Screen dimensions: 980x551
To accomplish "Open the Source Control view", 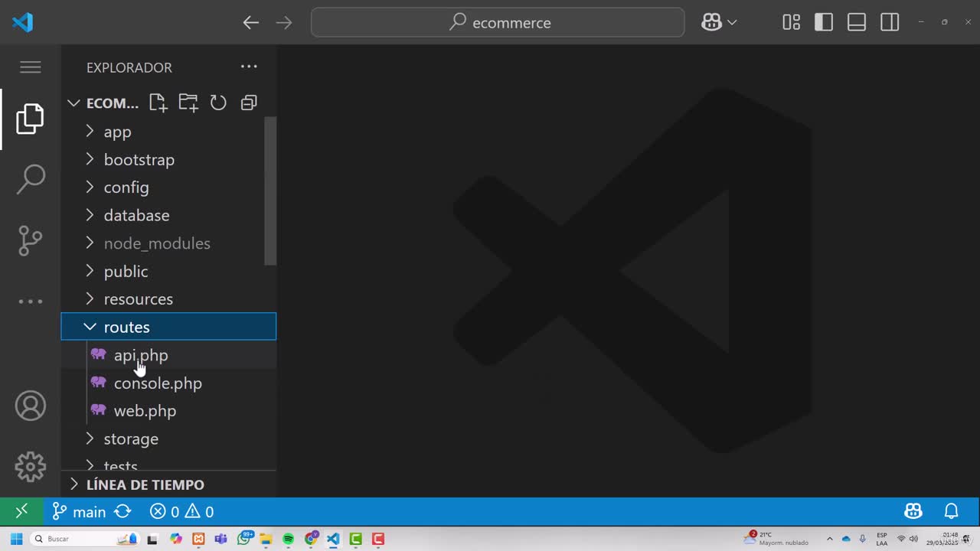I will (31, 240).
